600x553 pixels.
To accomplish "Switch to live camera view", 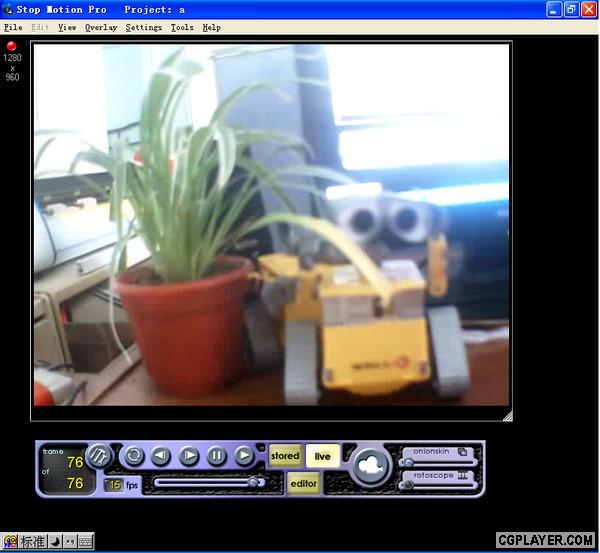I will click(x=323, y=456).
